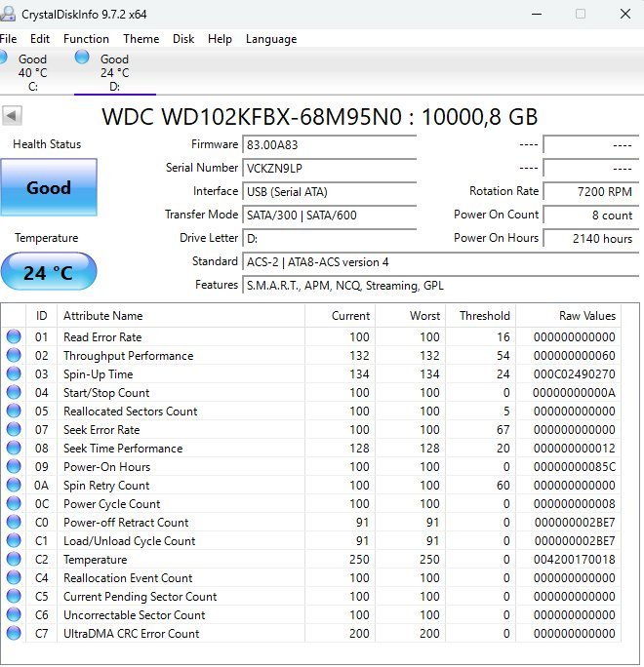Click the Raw Values column header
This screenshot has height=667, width=644.
coord(585,316)
